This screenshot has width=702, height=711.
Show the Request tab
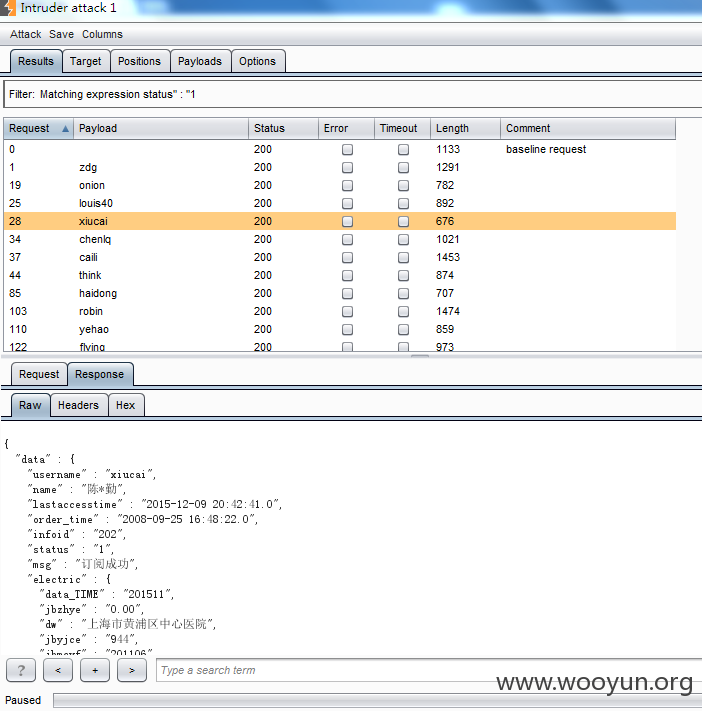click(x=39, y=375)
